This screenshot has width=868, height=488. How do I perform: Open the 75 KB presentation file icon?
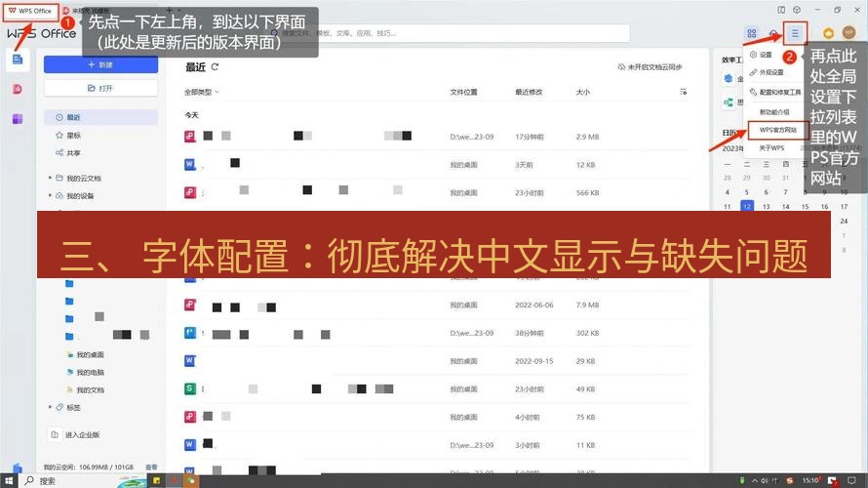click(x=190, y=417)
